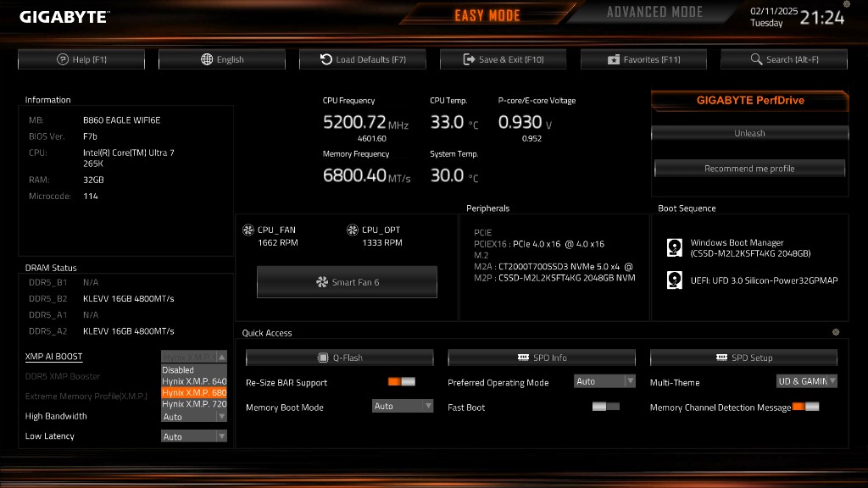This screenshot has width=868, height=488.
Task: Click the Save & Exit arrow icon
Action: (x=469, y=59)
